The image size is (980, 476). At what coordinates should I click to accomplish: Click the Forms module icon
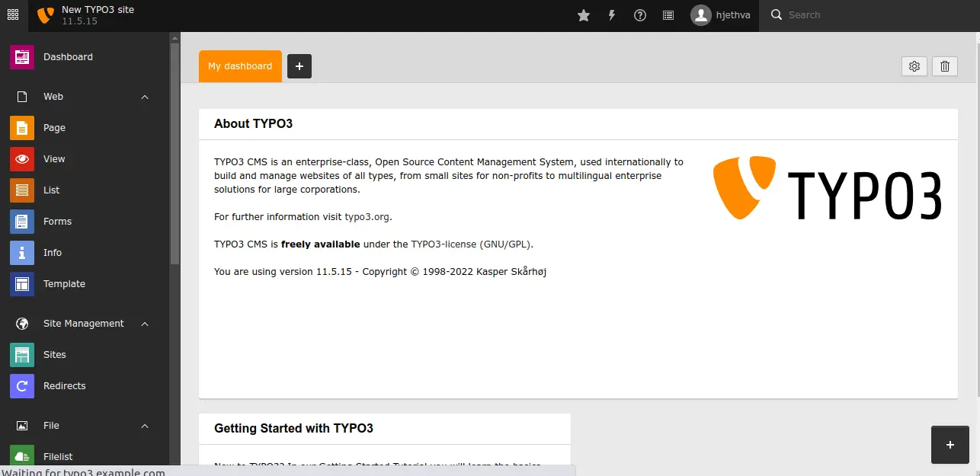tap(22, 222)
